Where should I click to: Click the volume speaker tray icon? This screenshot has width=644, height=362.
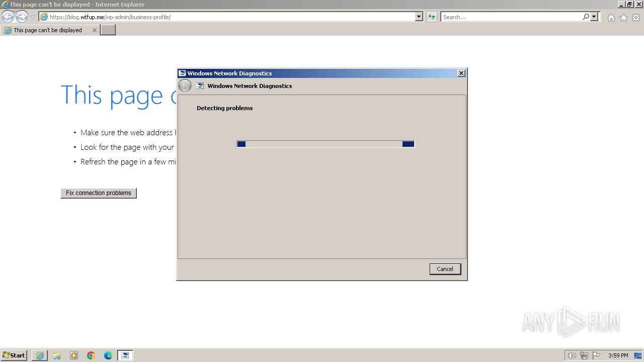572,355
